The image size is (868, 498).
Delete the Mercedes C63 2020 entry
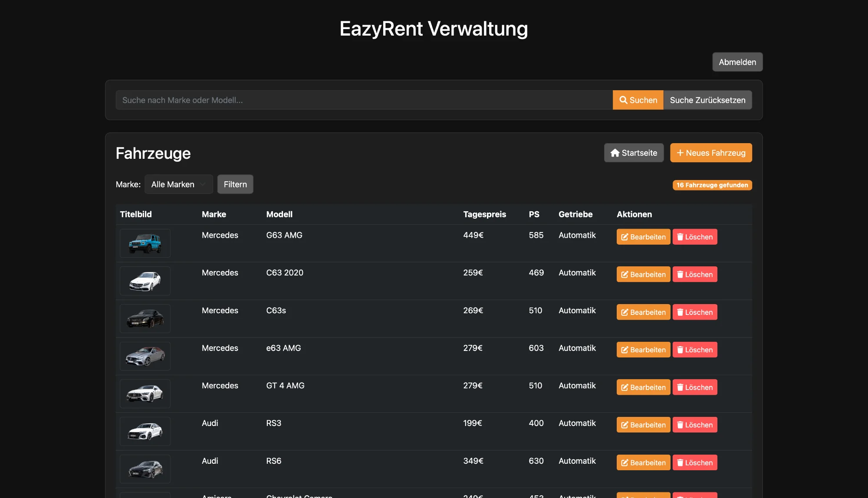694,275
